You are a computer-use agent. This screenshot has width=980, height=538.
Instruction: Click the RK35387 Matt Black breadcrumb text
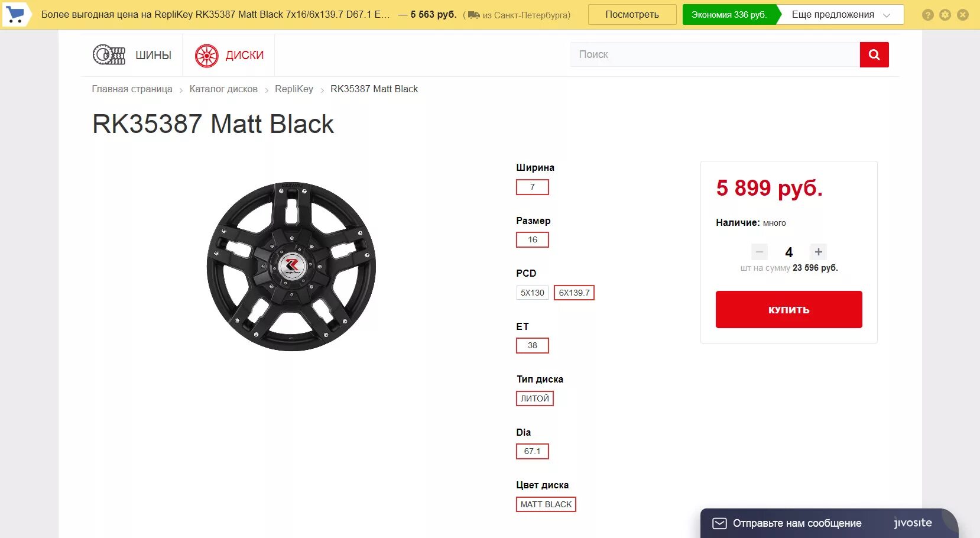(374, 89)
